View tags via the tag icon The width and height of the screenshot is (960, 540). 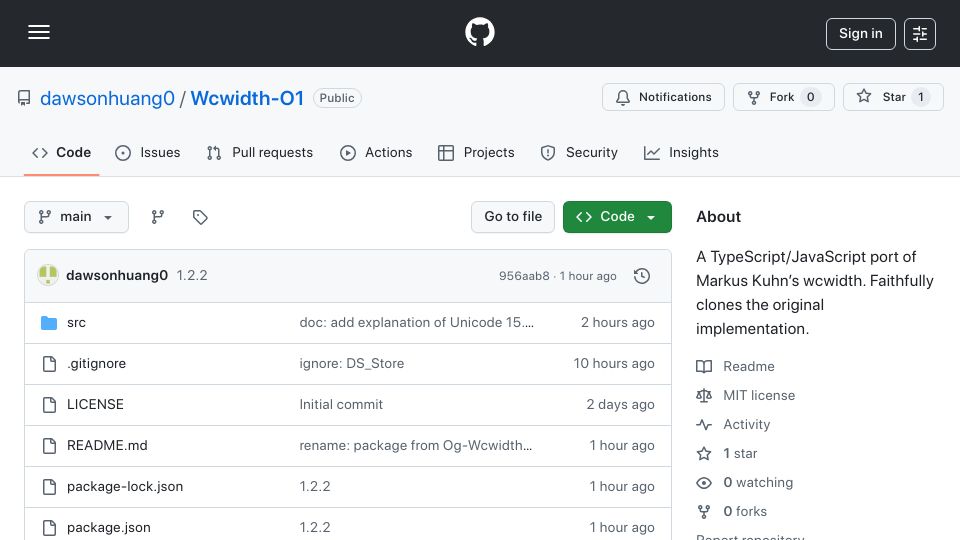coord(200,217)
